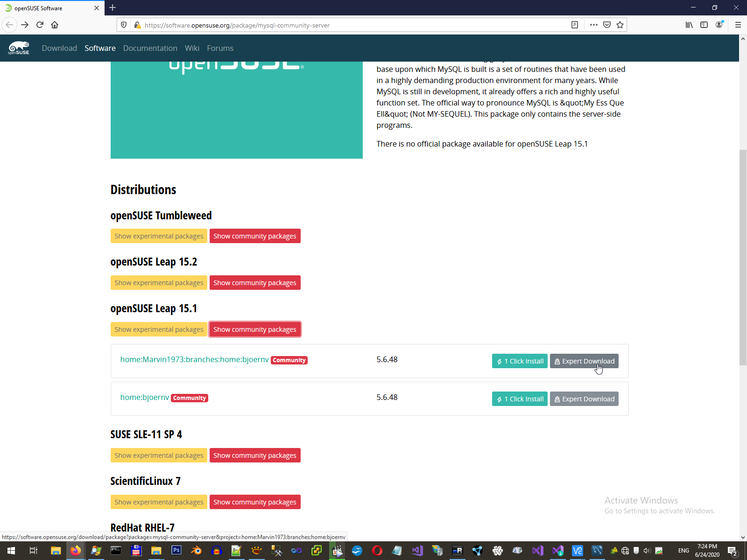Go forward using the browser forward arrow
The width and height of the screenshot is (747, 560).
(x=25, y=25)
